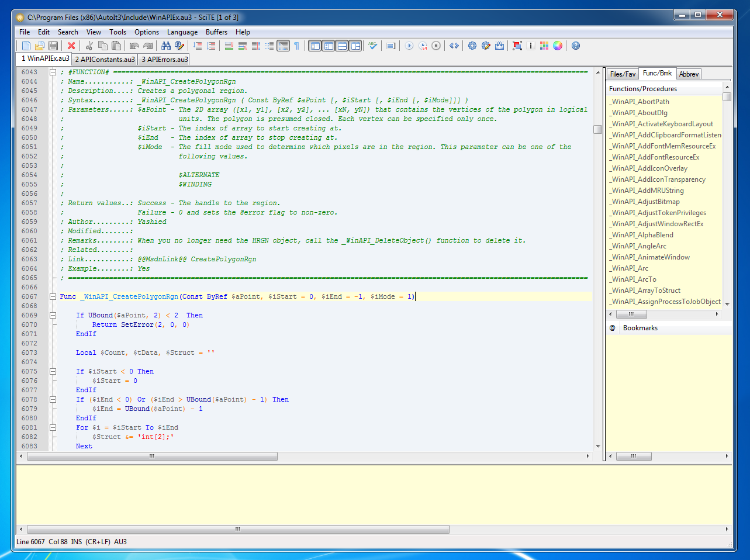Click the editor's vertical scrollbar thumb

click(597, 129)
